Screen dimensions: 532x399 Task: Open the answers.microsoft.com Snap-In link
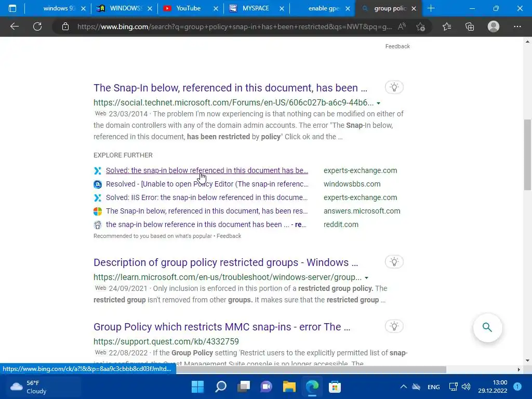(207, 211)
